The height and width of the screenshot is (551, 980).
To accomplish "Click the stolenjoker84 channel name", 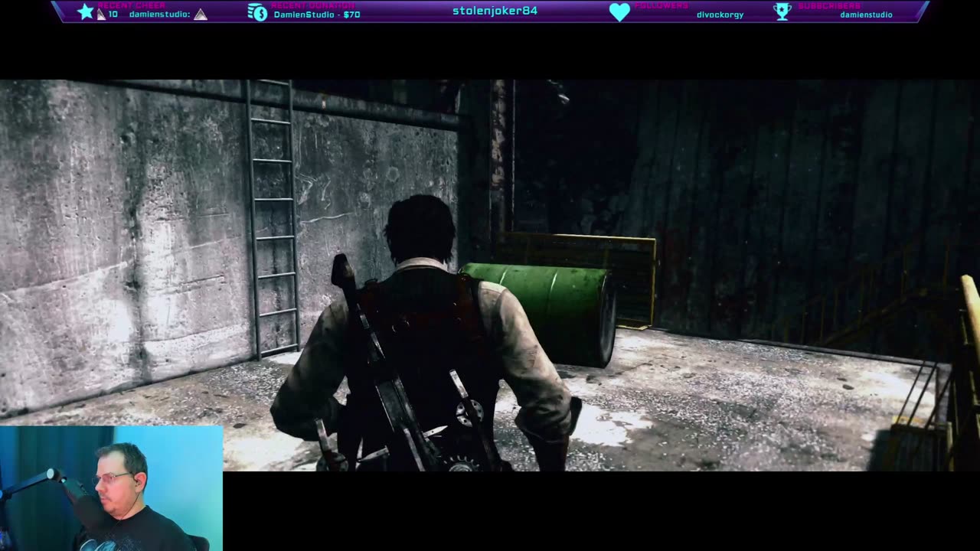I will [495, 11].
